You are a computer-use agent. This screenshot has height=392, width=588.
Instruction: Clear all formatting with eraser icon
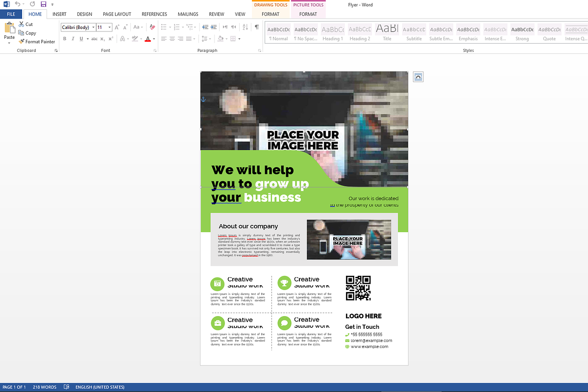(152, 27)
